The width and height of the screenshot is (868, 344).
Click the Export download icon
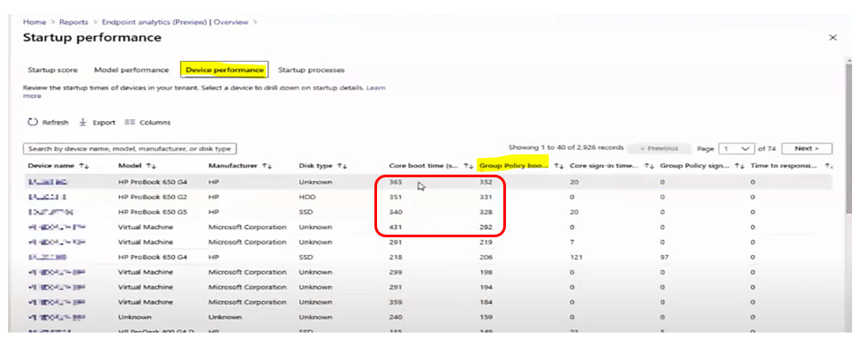point(83,123)
